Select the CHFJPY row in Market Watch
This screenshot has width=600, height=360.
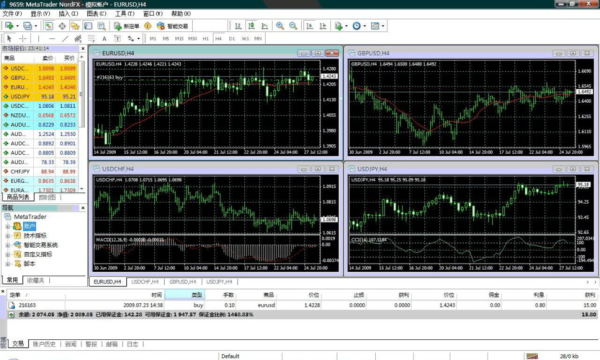point(40,172)
